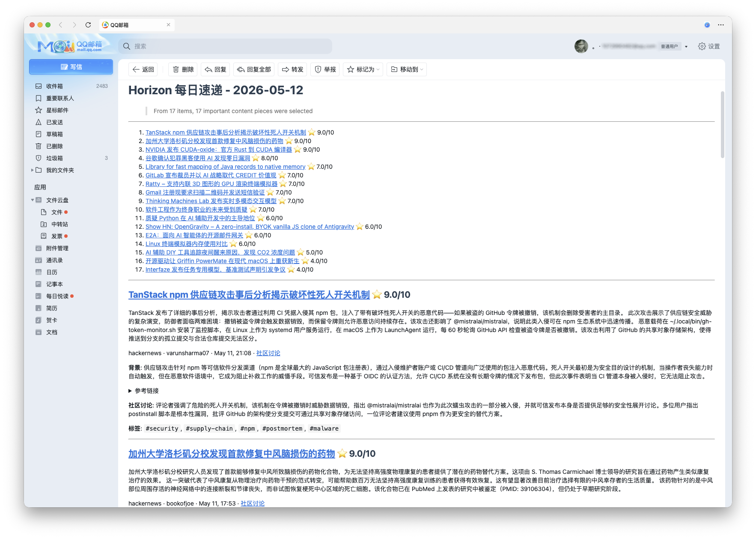
Task: Open list link Ratty 终端模拟器
Action: tap(211, 184)
